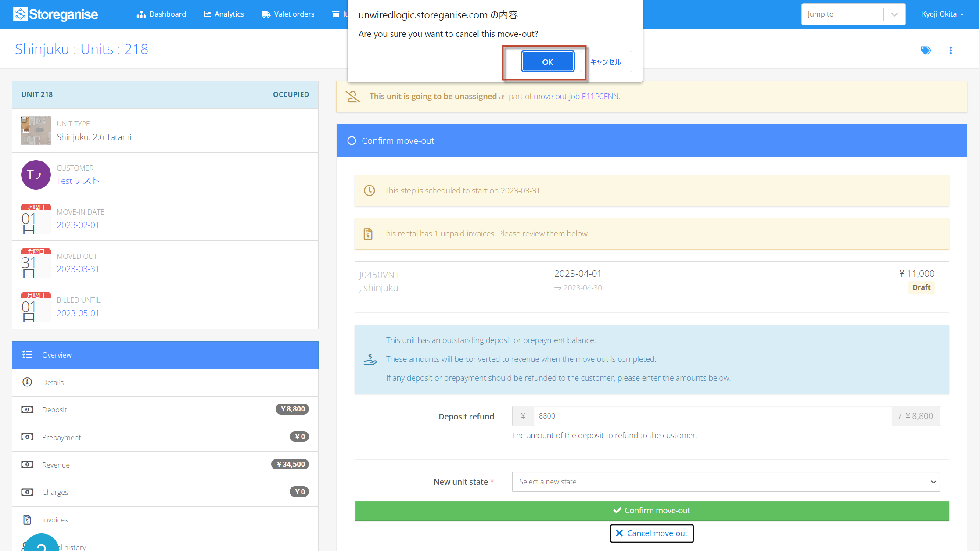Click the Revenue money icon

point(27,465)
